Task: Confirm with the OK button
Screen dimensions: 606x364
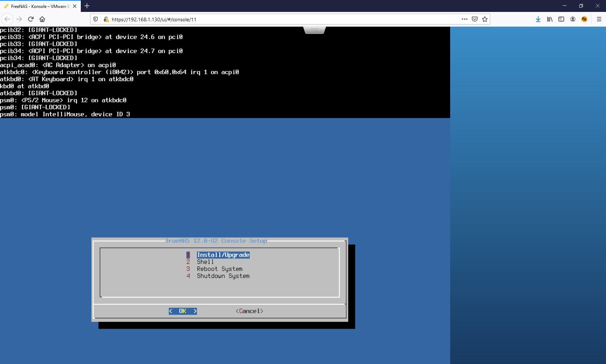Action: (x=183, y=311)
